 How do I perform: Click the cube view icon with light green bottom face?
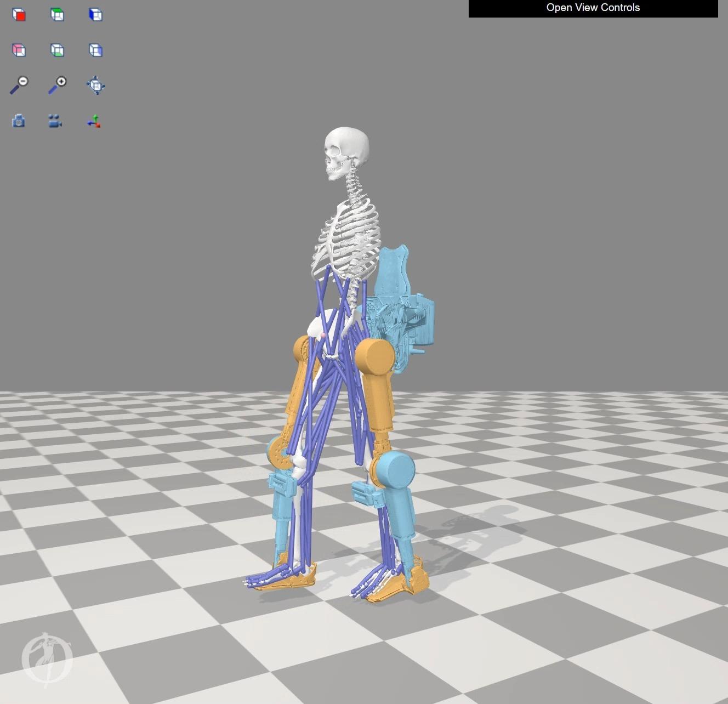(x=57, y=50)
